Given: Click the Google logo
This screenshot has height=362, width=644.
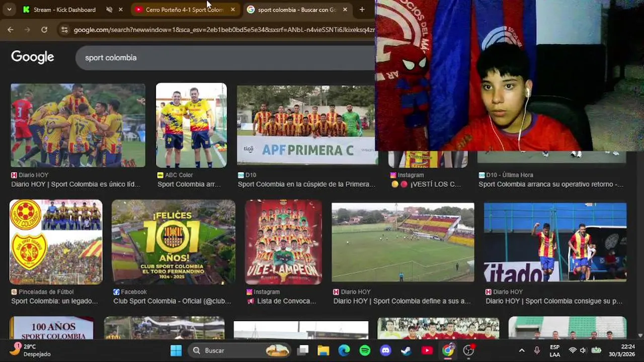Looking at the screenshot, I should [x=33, y=57].
